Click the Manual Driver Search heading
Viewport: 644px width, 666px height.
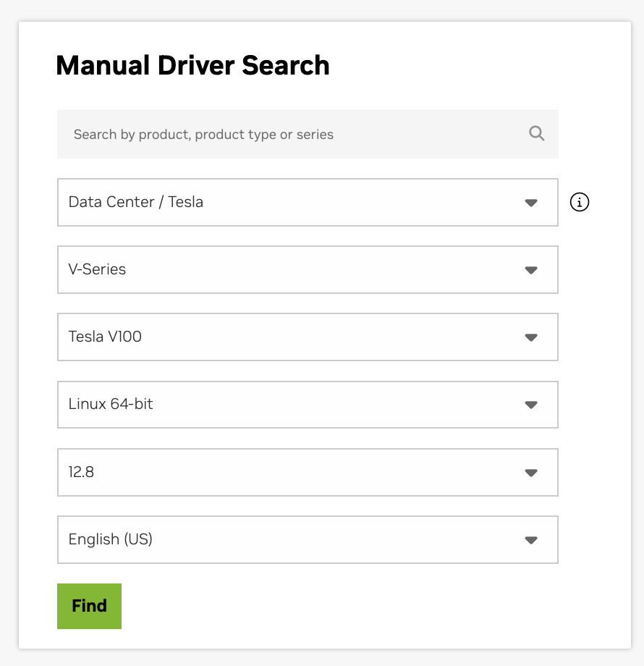(192, 65)
